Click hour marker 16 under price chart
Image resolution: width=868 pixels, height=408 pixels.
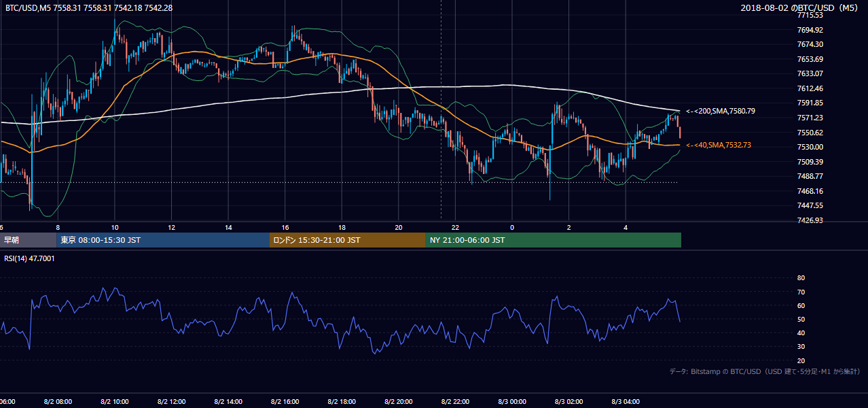tap(285, 227)
